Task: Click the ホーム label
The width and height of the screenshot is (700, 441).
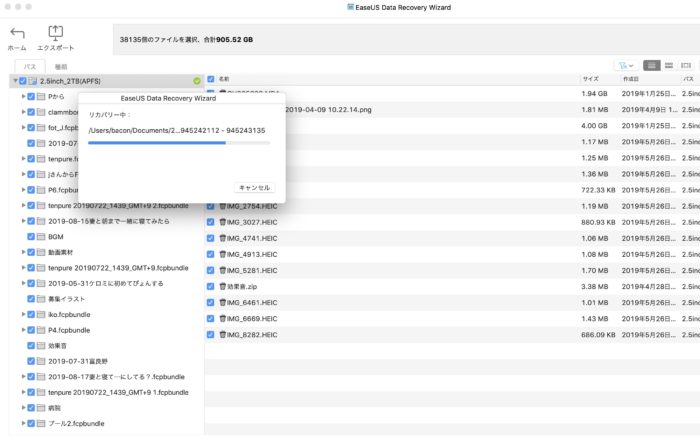Action: click(x=17, y=48)
